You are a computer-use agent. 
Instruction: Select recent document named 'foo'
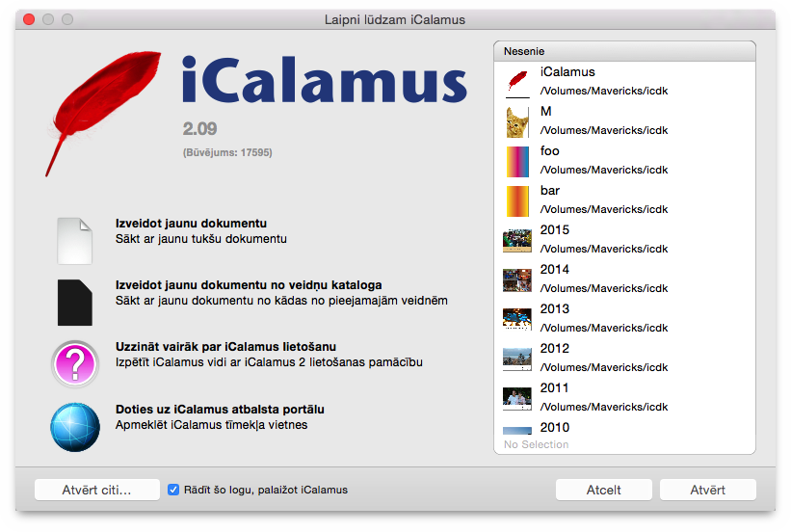624,160
